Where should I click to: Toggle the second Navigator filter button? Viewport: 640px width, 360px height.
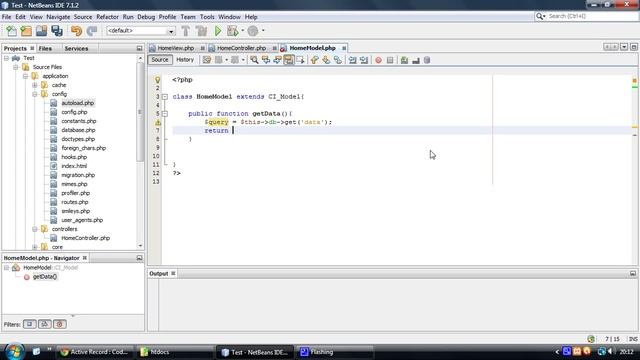(44, 324)
